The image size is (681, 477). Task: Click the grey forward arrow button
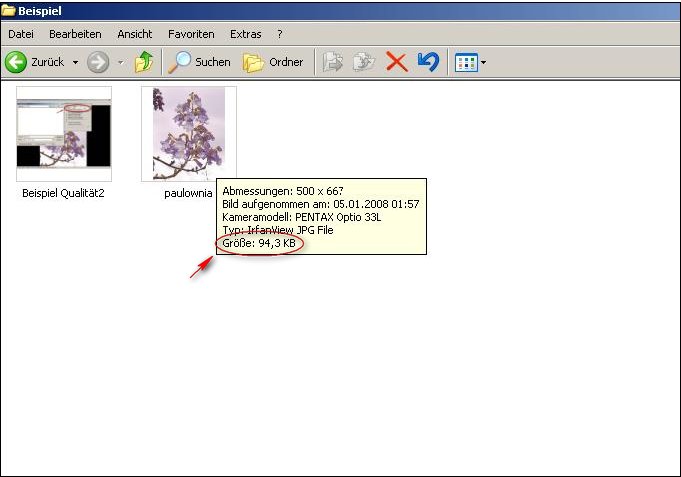98,62
